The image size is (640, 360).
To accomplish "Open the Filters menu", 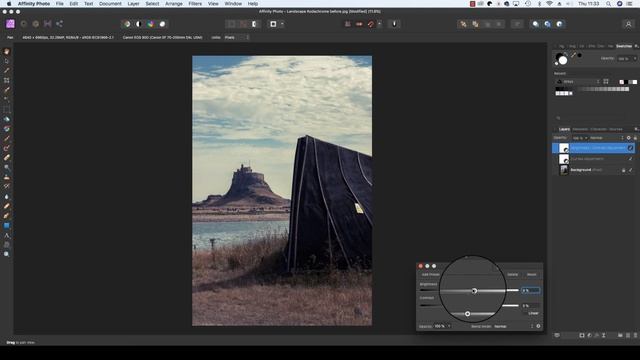I will coord(195,4).
